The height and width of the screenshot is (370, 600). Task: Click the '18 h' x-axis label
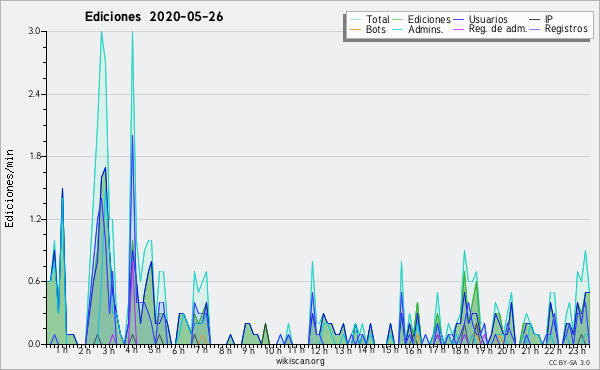460,350
